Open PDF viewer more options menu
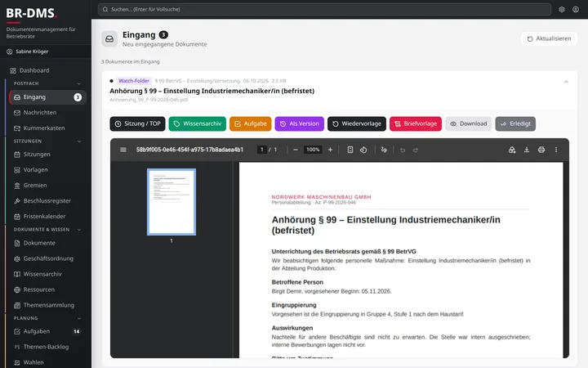588x368 pixels. click(556, 150)
